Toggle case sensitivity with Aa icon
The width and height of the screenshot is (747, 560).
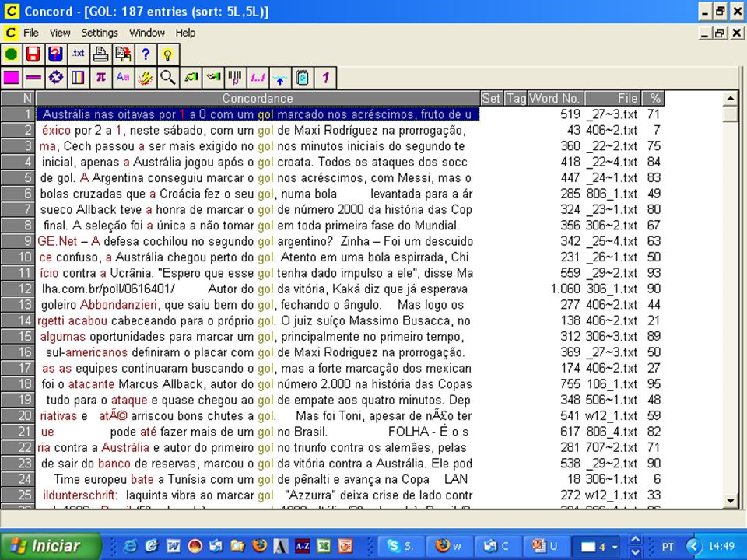tap(123, 77)
